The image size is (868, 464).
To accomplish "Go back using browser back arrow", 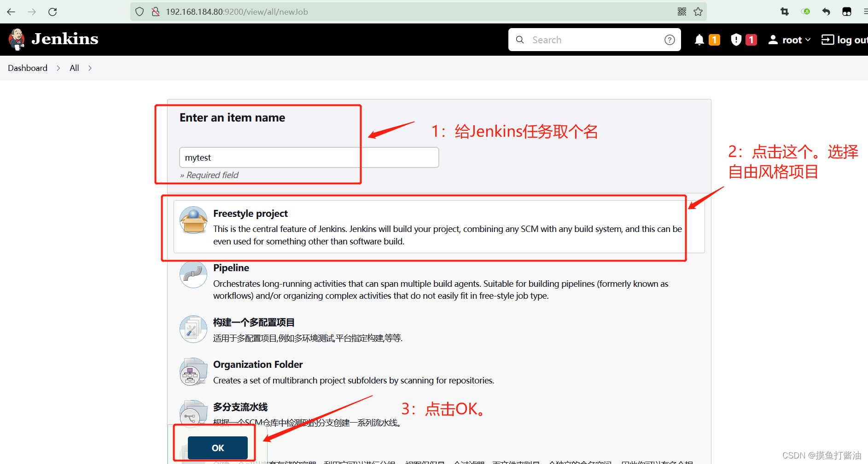I will click(11, 12).
